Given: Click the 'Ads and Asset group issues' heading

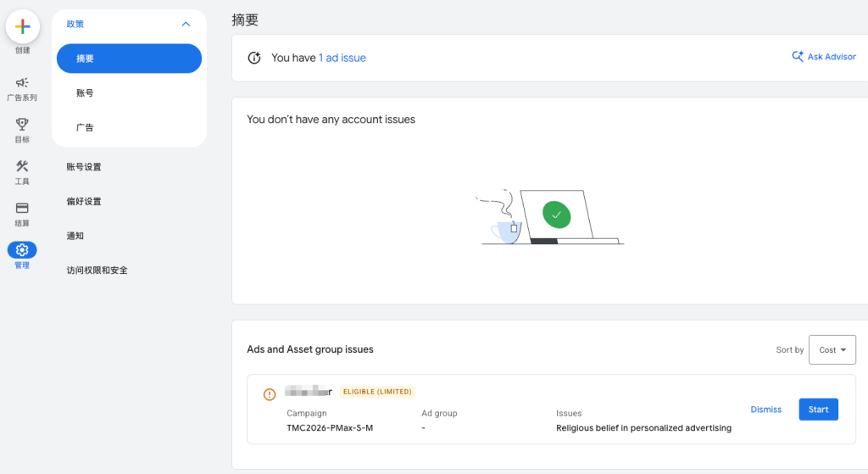Looking at the screenshot, I should point(310,349).
